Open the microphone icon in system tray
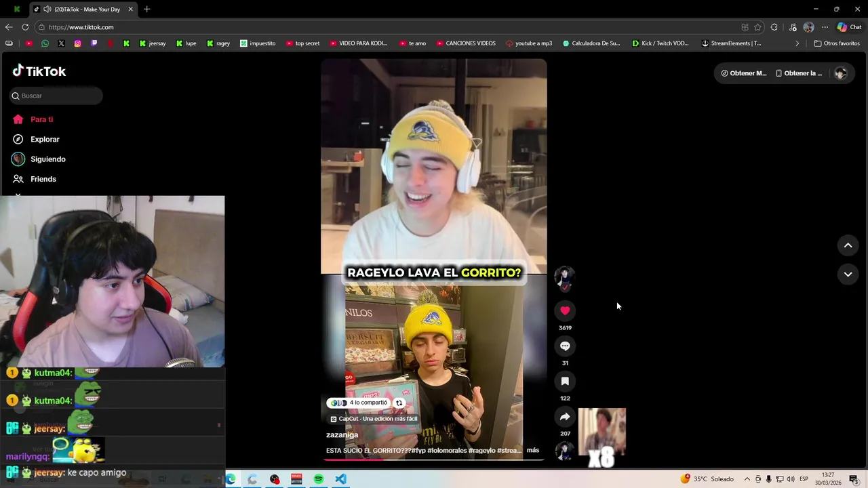 769,479
